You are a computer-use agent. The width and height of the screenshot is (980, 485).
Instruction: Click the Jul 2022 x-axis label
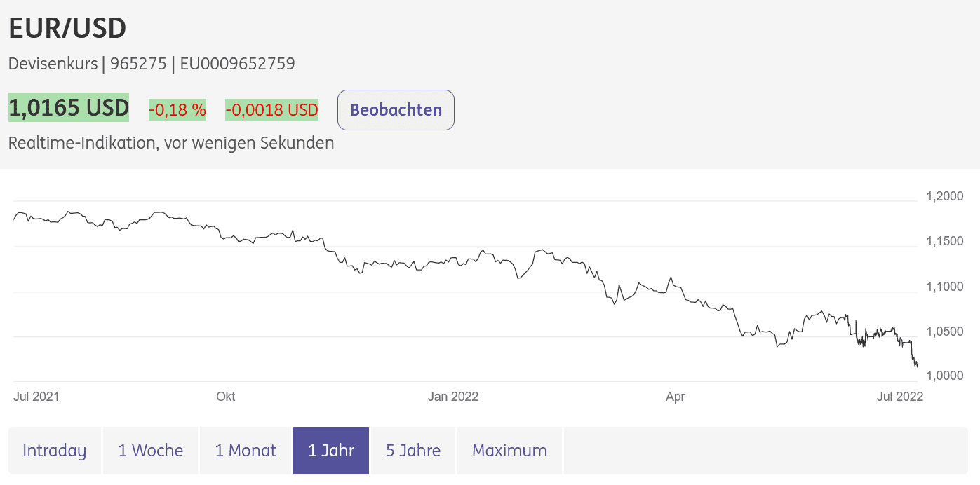(x=900, y=397)
